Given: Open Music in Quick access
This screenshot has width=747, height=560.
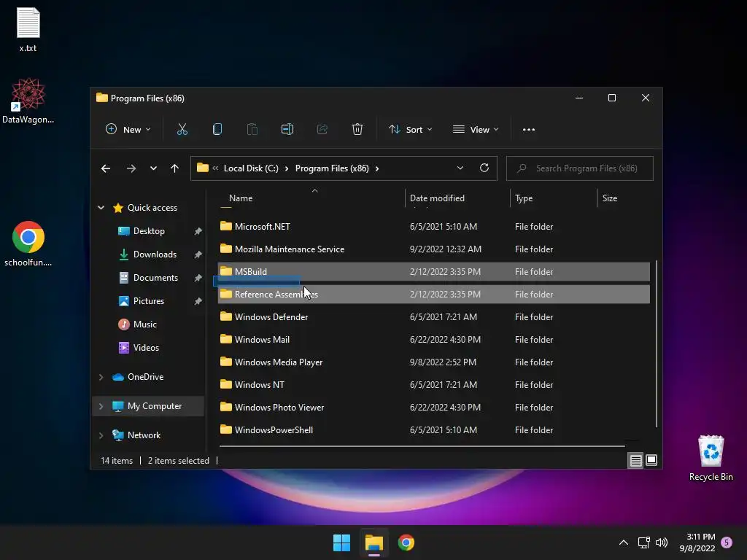Looking at the screenshot, I should [145, 324].
